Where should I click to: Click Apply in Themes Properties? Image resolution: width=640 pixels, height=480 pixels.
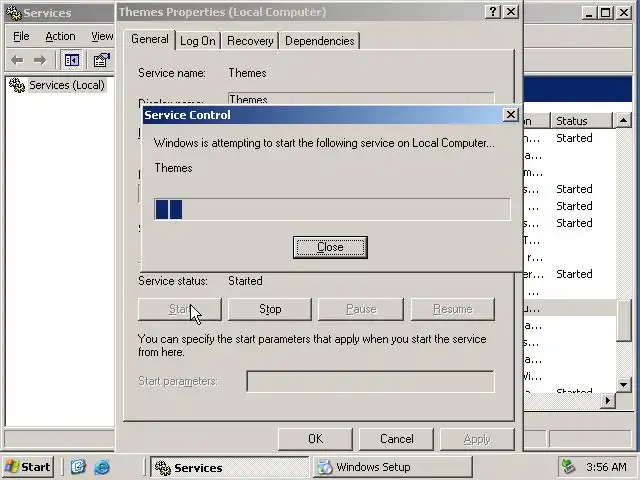coord(477,439)
